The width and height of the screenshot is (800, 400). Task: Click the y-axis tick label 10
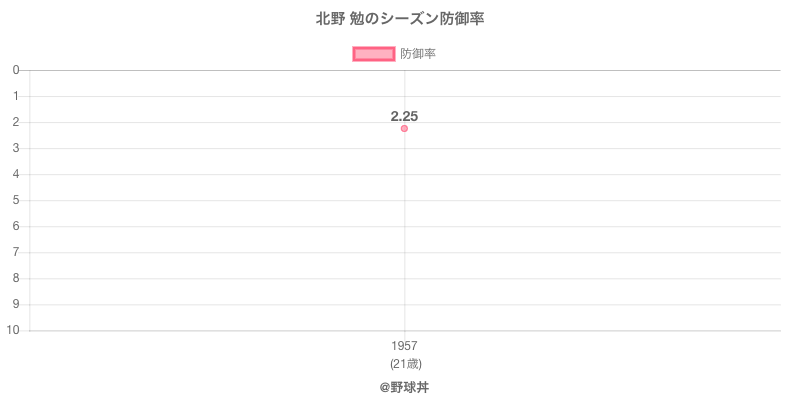[x=13, y=330]
